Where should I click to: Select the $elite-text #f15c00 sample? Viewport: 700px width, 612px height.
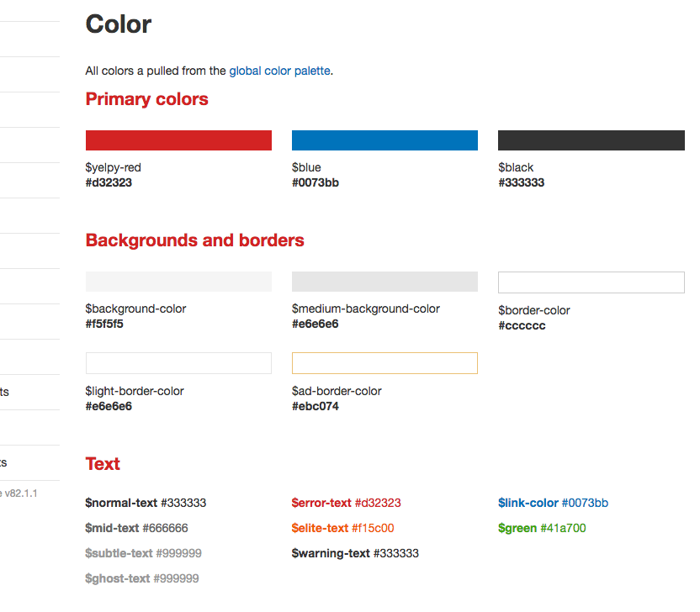coord(343,528)
